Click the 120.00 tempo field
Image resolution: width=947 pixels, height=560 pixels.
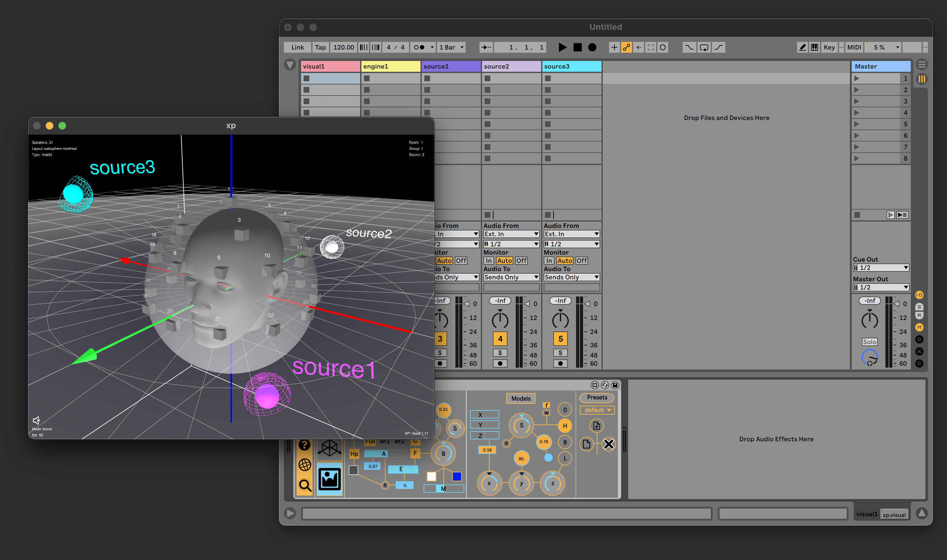coord(344,47)
